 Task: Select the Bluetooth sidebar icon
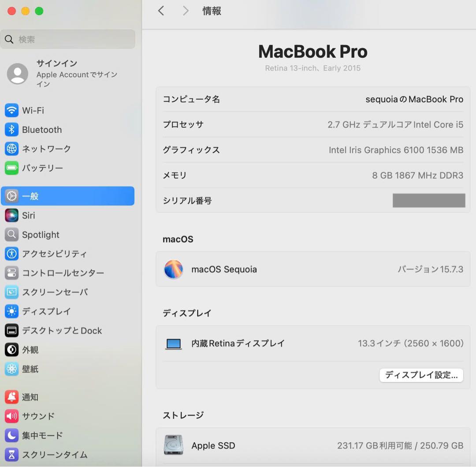click(11, 130)
